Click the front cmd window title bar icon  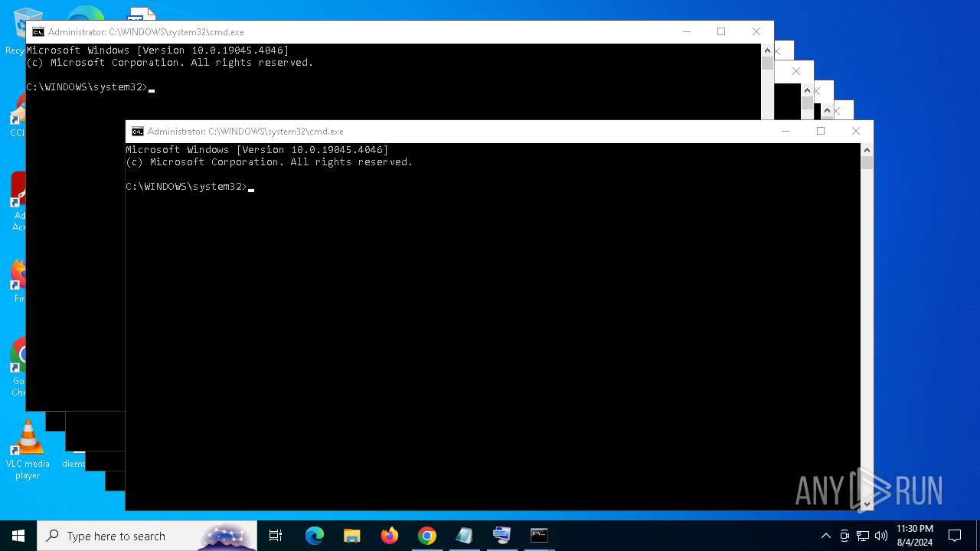[138, 132]
